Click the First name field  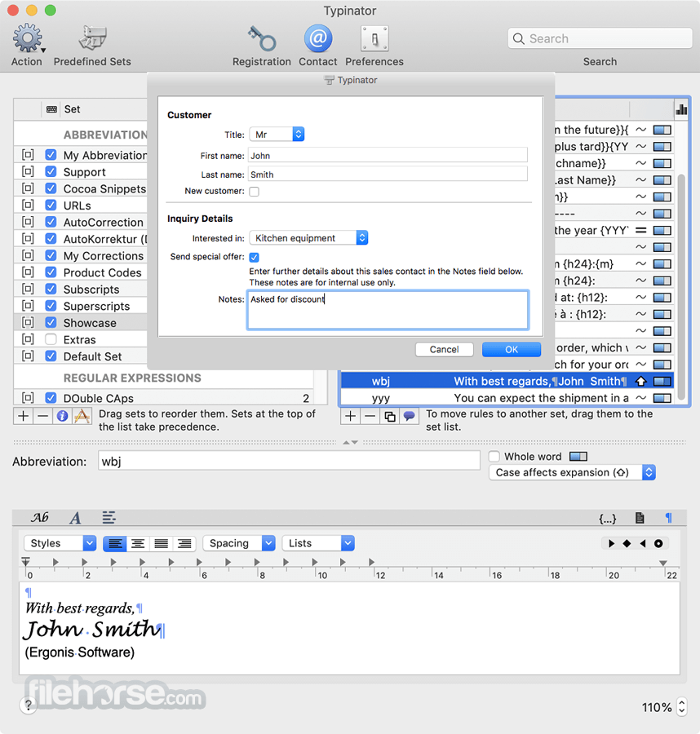388,156
